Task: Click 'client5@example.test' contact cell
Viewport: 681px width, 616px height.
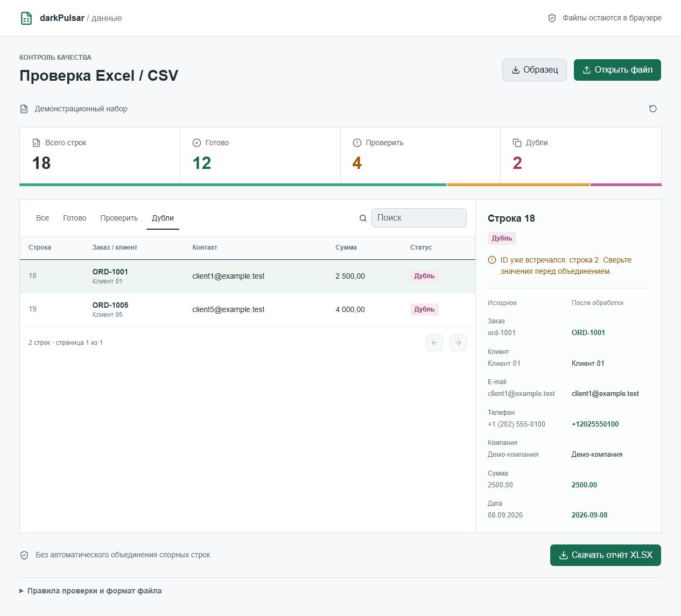Action: click(228, 309)
